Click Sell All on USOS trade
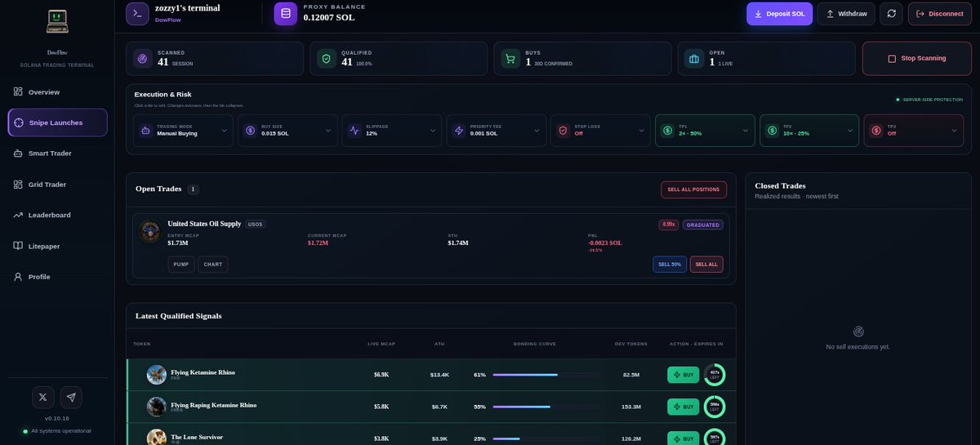This screenshot has height=445, width=980. [706, 265]
